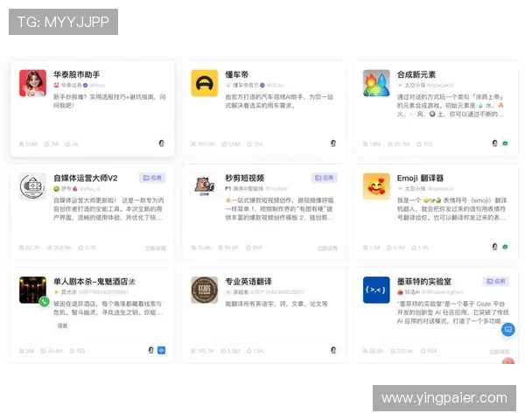Click author 太空小孩 under 合成新元素
Viewport: 525px width, 420px height.
click(415, 85)
